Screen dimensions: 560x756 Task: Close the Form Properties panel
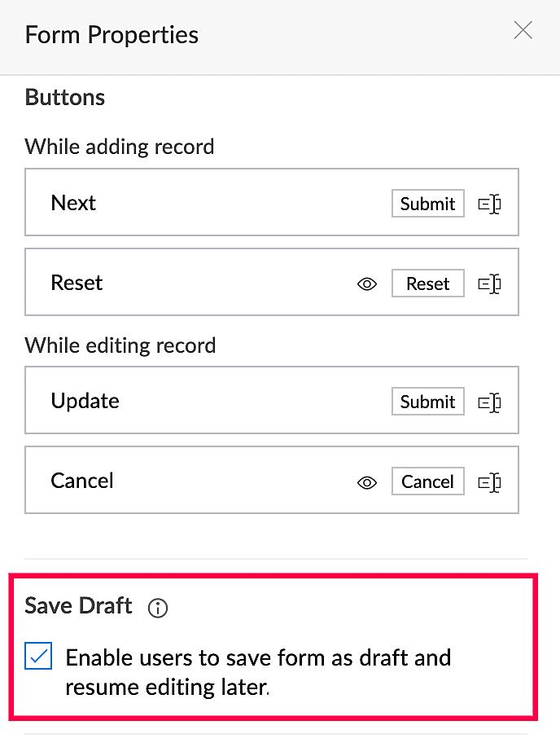click(523, 31)
